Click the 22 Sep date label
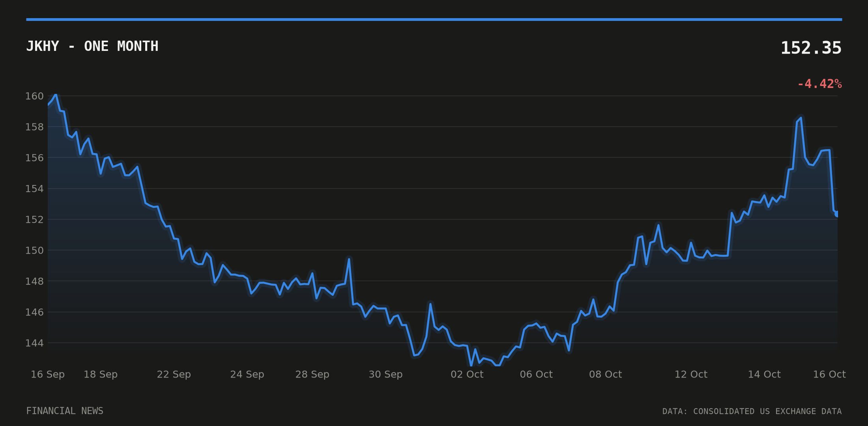This screenshot has width=868, height=426. click(174, 374)
